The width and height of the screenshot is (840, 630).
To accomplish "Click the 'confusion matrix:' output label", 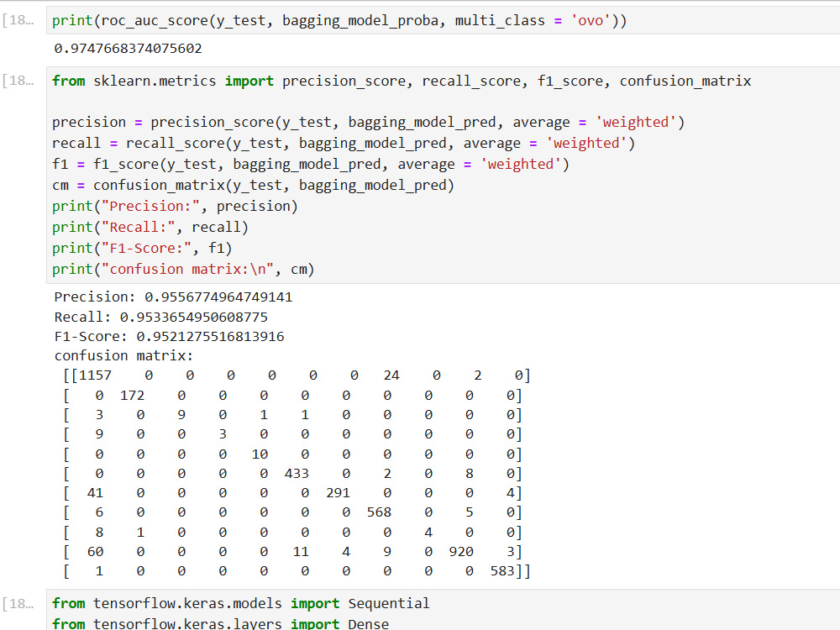I will [123, 355].
